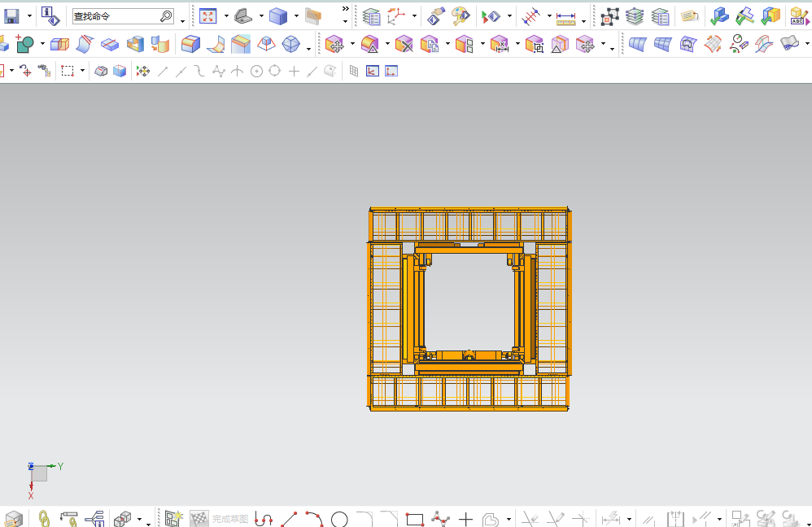Click the trim body icon with red lines
Image resolution: width=812 pixels, height=527 pixels.
[x=85, y=44]
